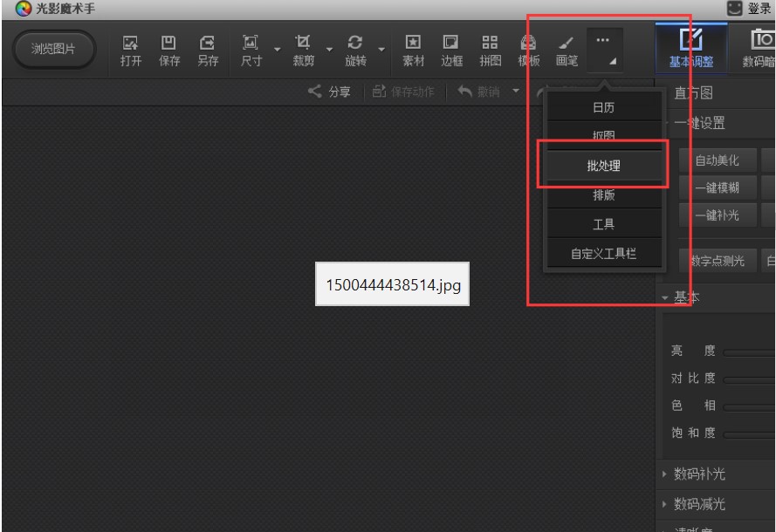
Task: Click the 1500444438514.jpg filename label
Action: coord(393,285)
